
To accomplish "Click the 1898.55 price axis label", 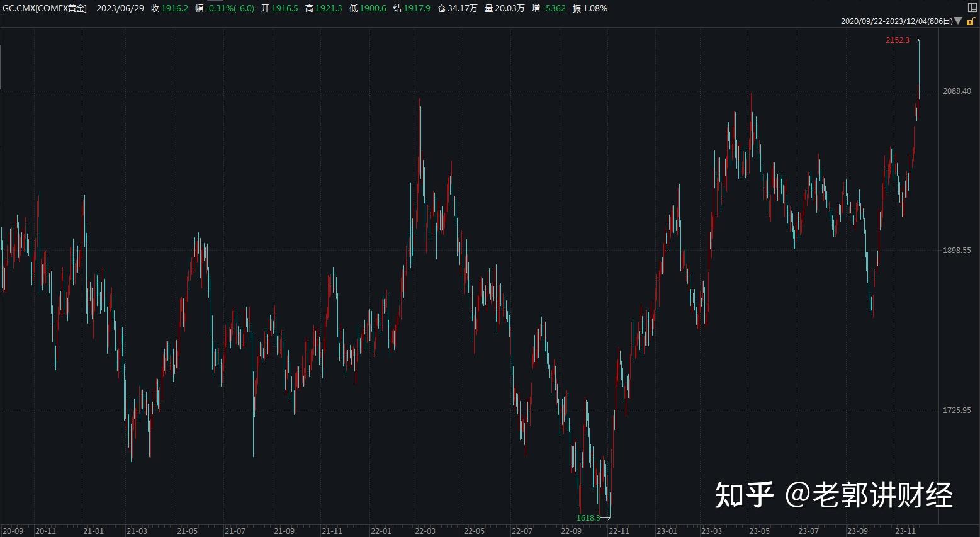I will click(x=957, y=251).
